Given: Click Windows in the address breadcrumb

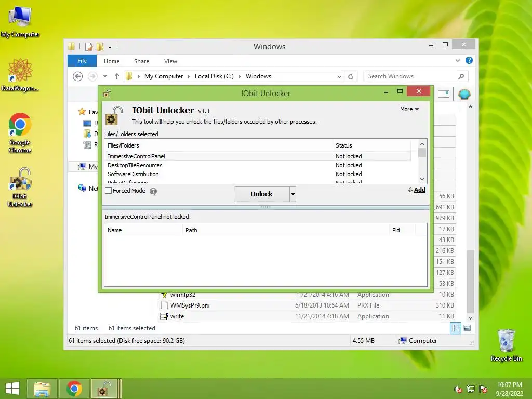Looking at the screenshot, I should (258, 76).
